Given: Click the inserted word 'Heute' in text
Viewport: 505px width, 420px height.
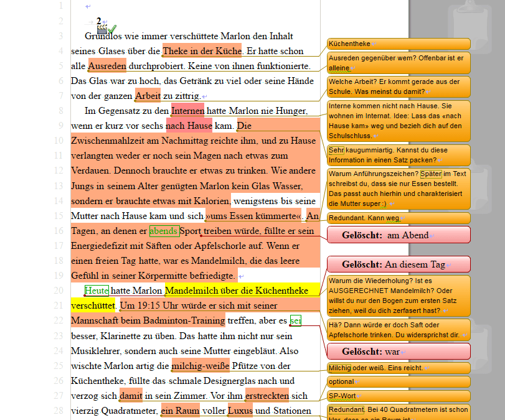Looking at the screenshot, I should (97, 291).
